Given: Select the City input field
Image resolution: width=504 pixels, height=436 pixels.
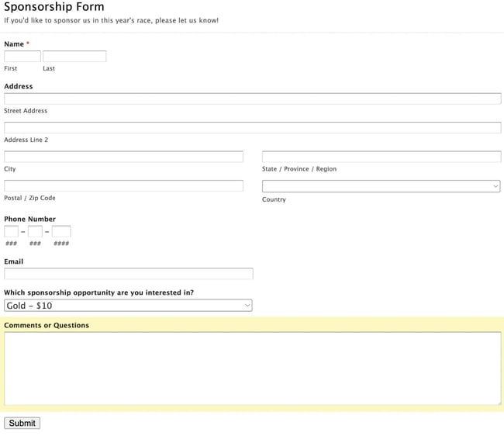Looking at the screenshot, I should coord(123,157).
